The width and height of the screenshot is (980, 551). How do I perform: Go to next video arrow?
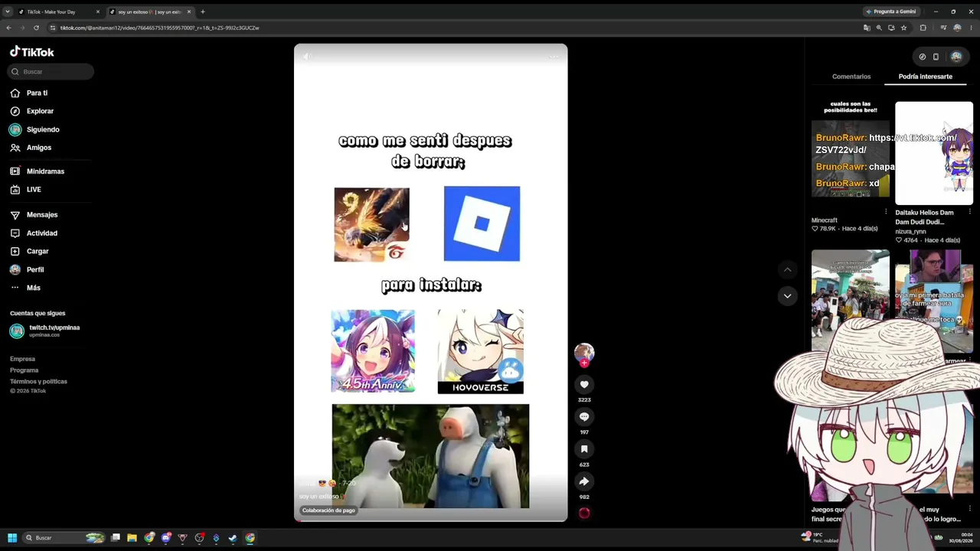point(787,295)
